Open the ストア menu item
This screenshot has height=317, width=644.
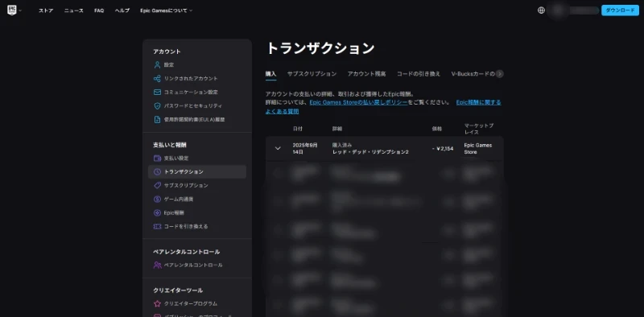point(46,10)
